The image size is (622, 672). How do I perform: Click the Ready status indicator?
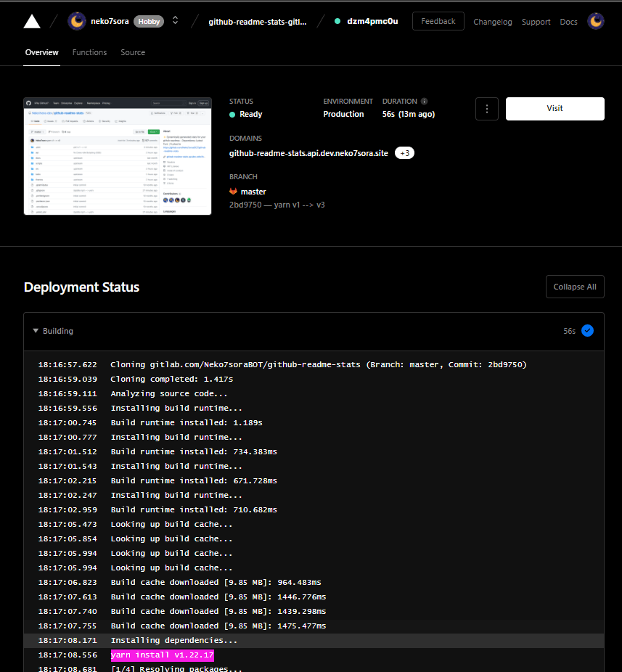point(245,115)
